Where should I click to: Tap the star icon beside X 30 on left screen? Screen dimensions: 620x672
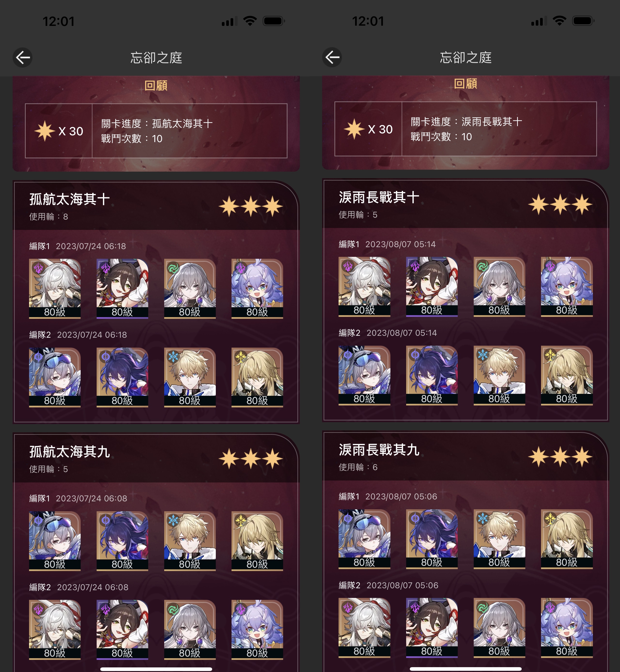click(x=45, y=131)
